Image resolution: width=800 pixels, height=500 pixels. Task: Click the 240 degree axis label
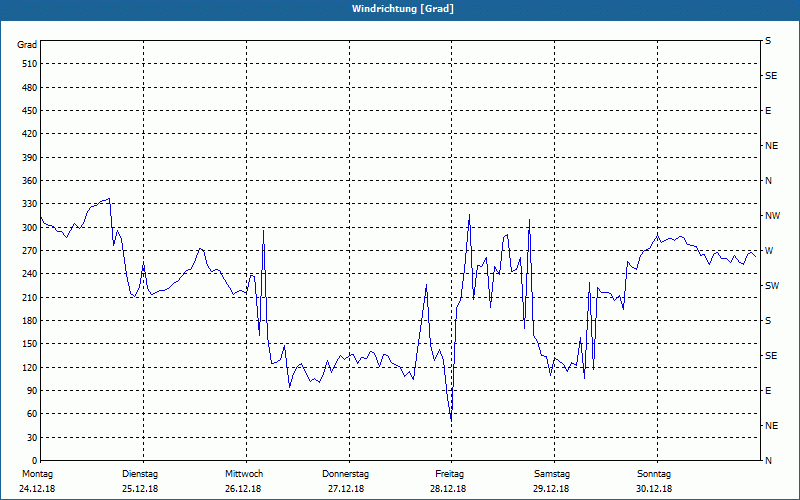(x=30, y=274)
